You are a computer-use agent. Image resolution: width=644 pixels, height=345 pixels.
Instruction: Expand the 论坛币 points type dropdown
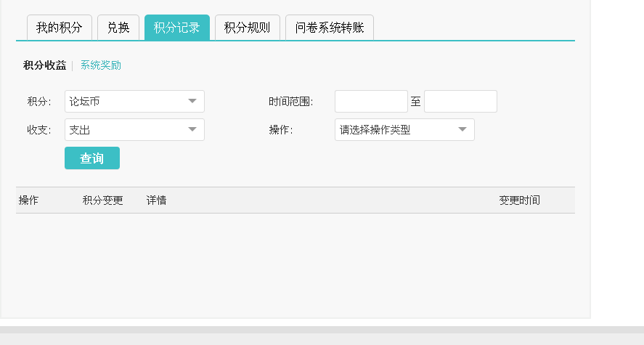134,102
